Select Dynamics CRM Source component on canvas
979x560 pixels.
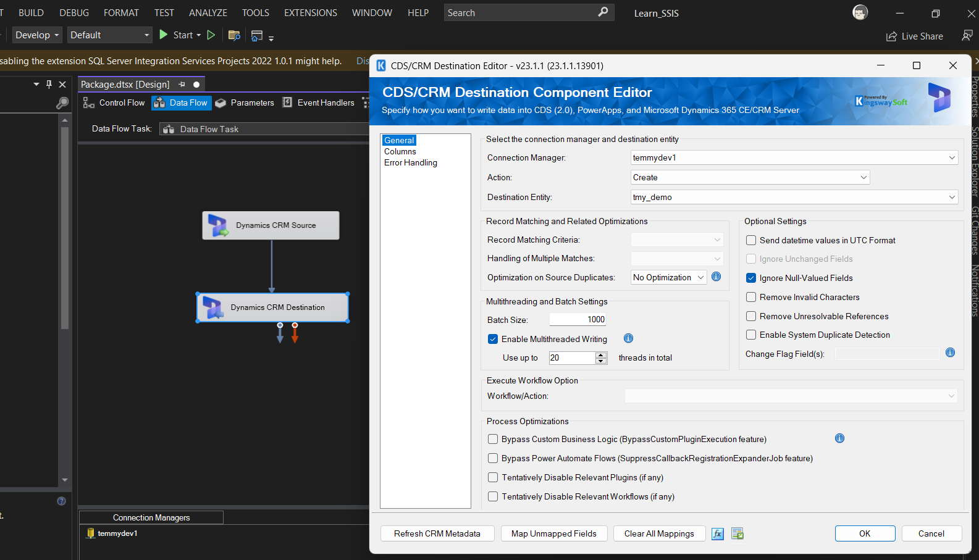pos(271,225)
